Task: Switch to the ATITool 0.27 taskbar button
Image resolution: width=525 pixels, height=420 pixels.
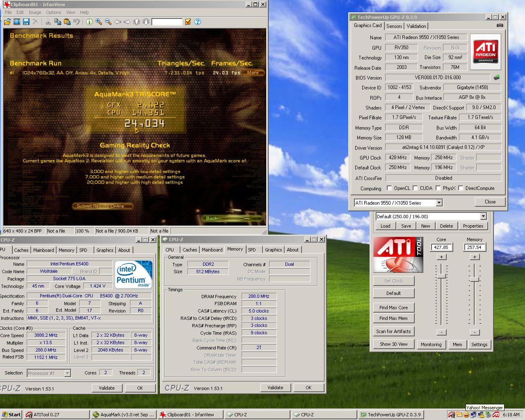Action: click(57, 415)
